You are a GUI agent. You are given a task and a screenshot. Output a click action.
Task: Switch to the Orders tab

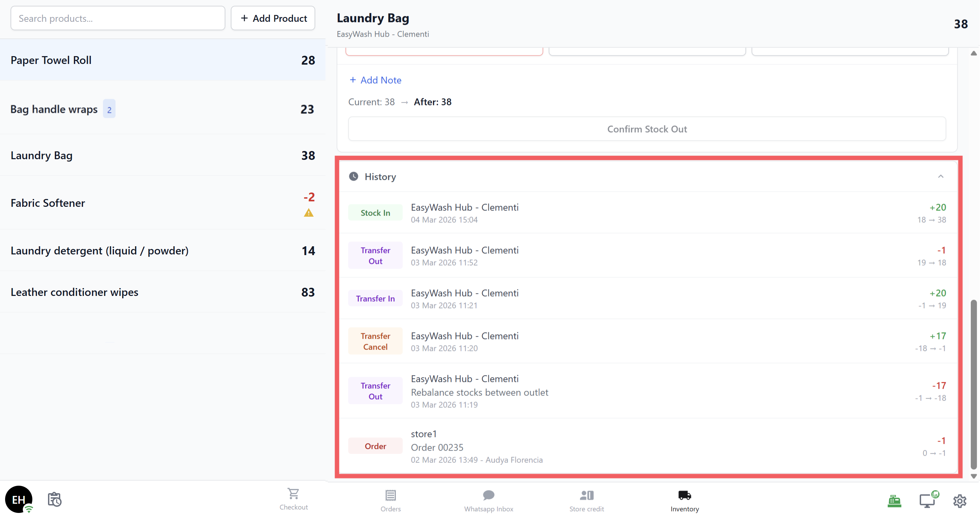click(x=390, y=501)
